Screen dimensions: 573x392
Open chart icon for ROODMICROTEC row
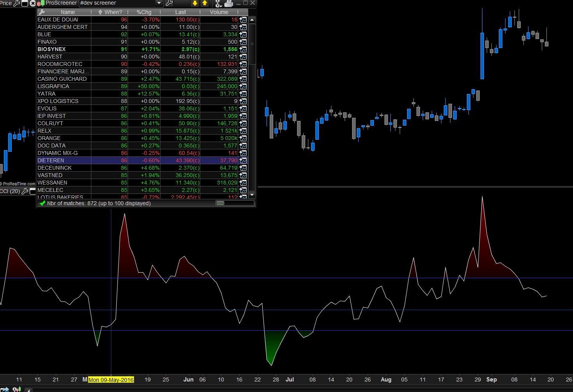243,64
